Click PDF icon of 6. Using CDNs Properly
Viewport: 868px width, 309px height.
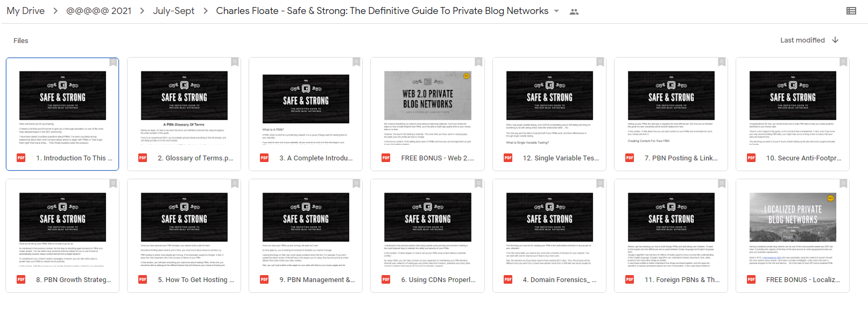click(x=386, y=279)
